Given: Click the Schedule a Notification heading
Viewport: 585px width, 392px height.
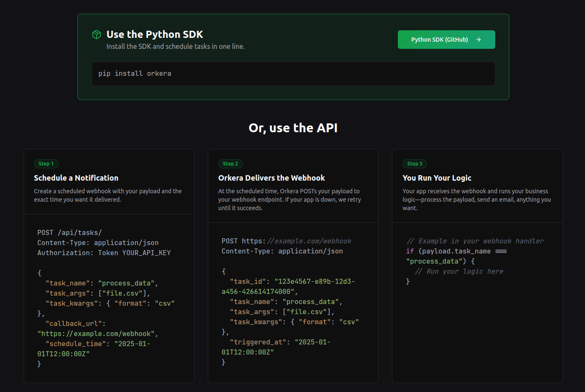Looking at the screenshot, I should (x=76, y=178).
